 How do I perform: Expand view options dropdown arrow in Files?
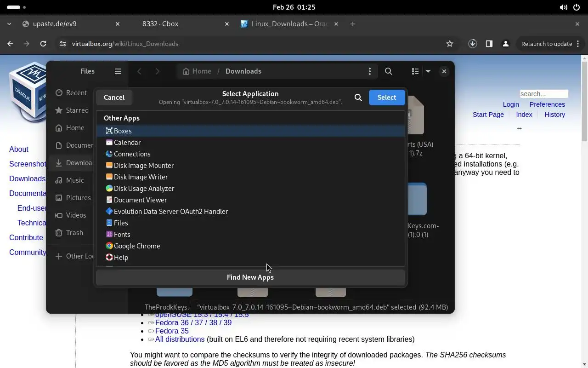tap(428, 71)
